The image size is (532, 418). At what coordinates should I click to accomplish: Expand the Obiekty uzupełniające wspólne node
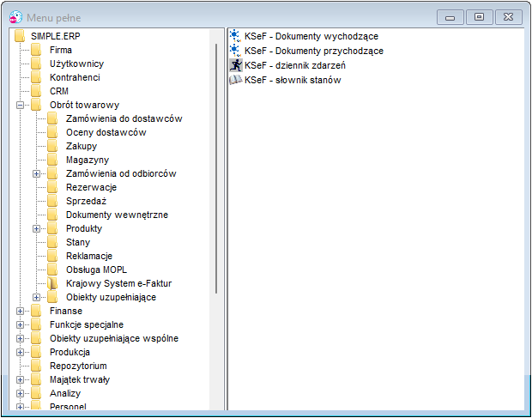pyautogui.click(x=20, y=339)
